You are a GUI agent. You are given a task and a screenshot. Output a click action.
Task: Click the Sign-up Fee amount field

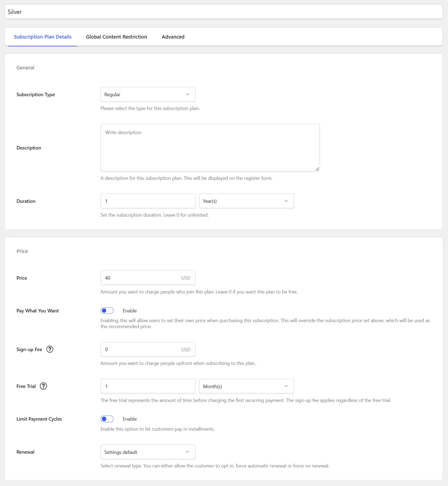[148, 349]
